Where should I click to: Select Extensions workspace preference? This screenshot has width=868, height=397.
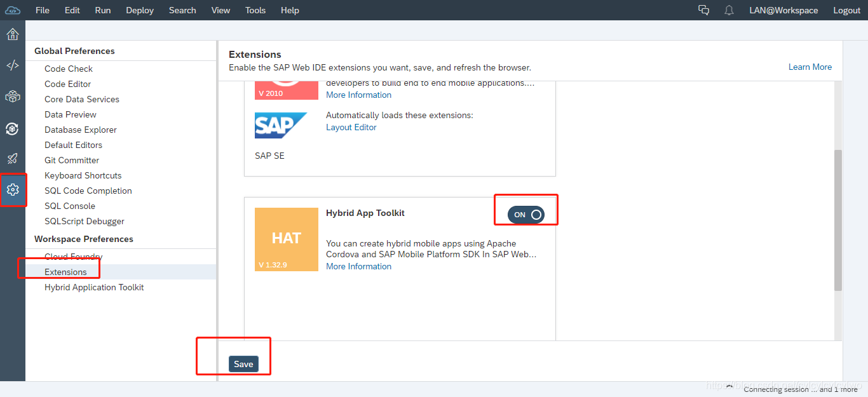pyautogui.click(x=65, y=272)
